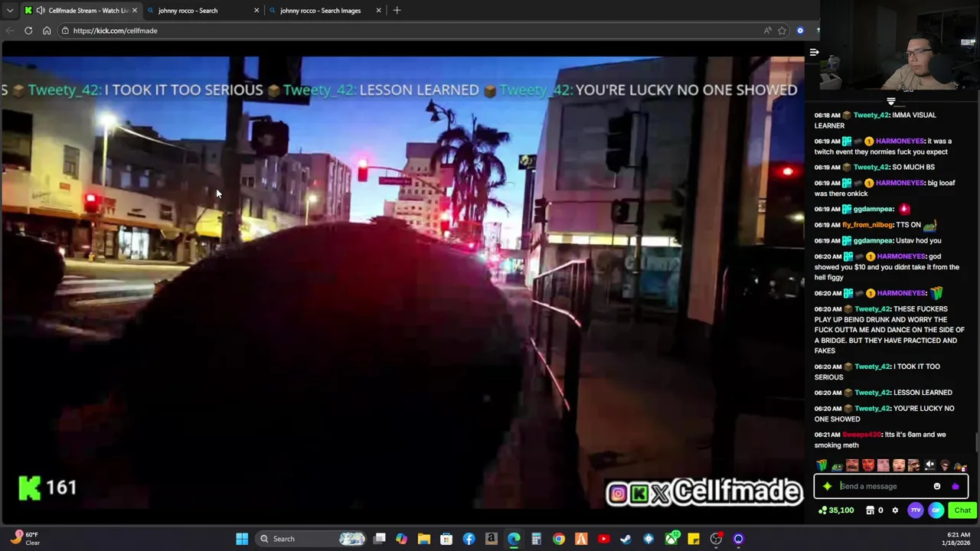
Task: Open Sticky Notes from taskbar
Action: (x=694, y=539)
